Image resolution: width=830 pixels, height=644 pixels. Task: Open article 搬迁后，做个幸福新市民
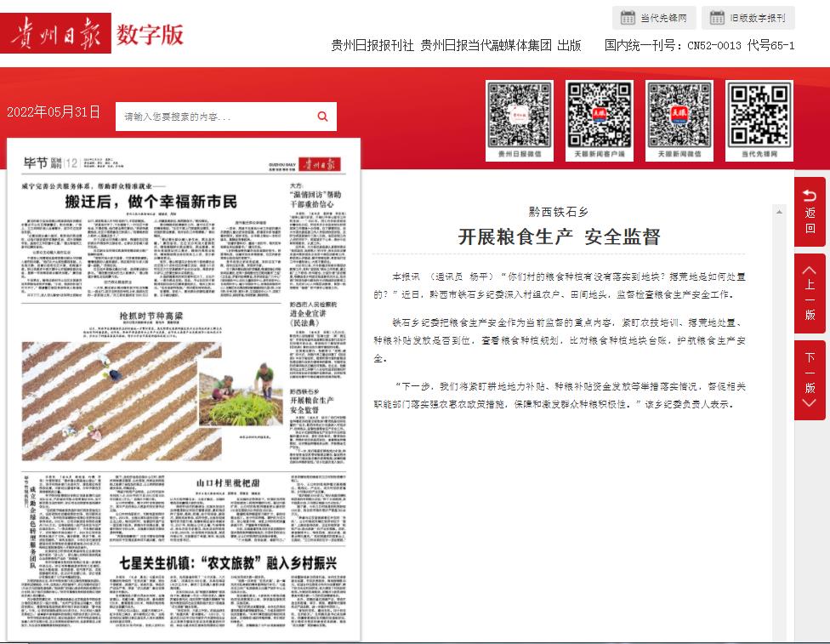(x=151, y=202)
